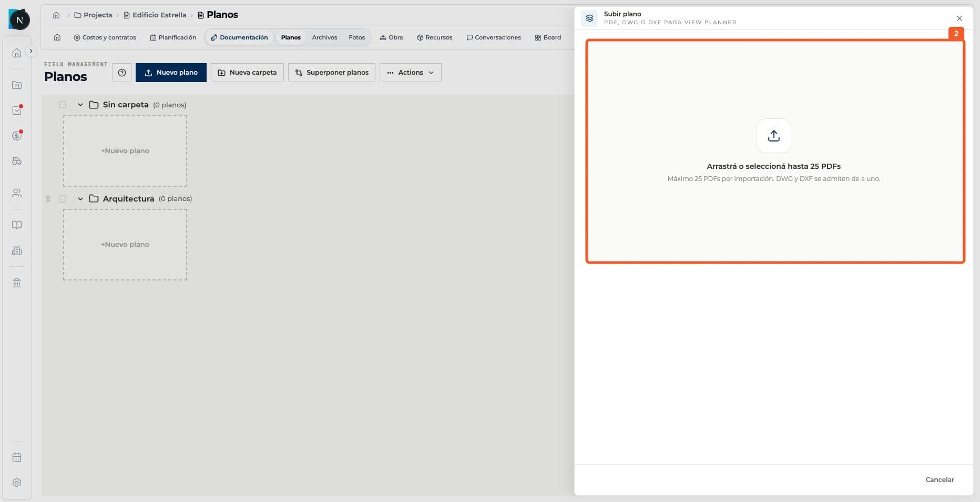Open the help question mark button
The width and height of the screenshot is (980, 502).
coord(122,73)
